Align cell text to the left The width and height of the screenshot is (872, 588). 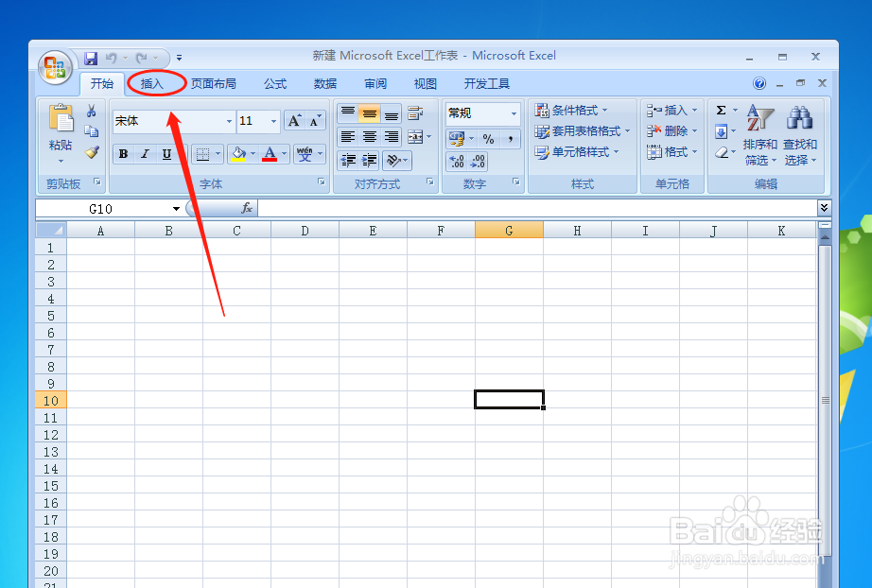point(348,137)
